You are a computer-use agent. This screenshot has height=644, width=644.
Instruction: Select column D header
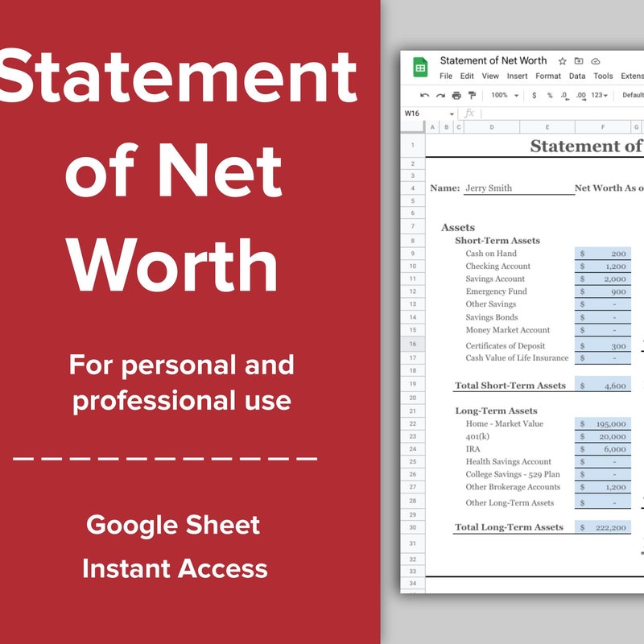(x=492, y=127)
